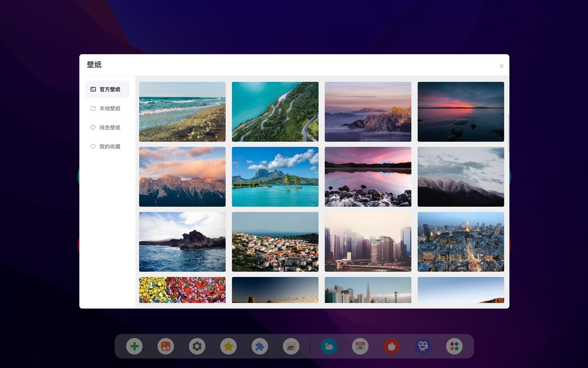Pick the mountain peaks above fog wallpaper
The image size is (588, 368).
pyautogui.click(x=368, y=112)
